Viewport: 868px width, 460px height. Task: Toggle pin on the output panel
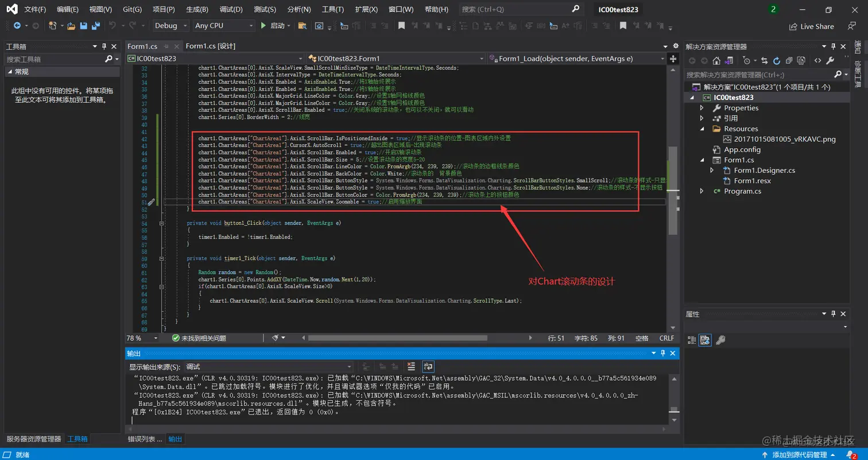point(662,353)
